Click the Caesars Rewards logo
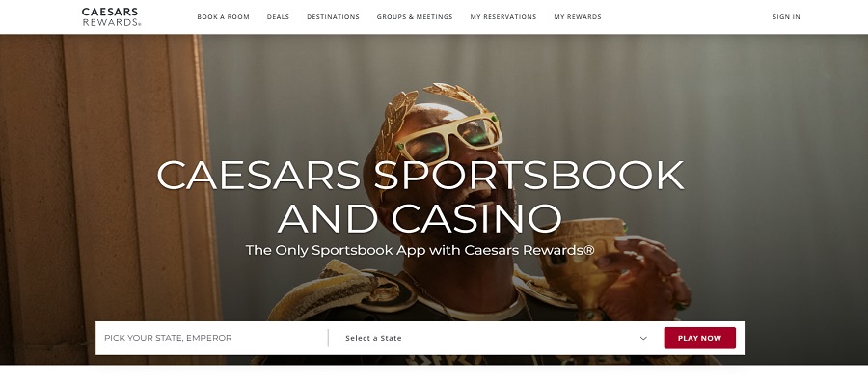The image size is (868, 386). 111,16
